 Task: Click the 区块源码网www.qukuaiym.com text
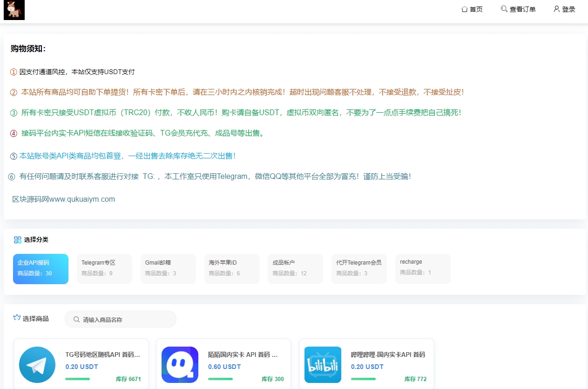[63, 199]
